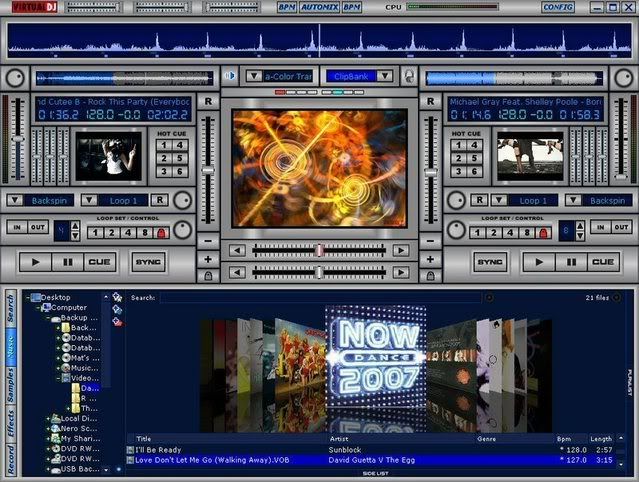Toggle the right headphones monitor icon
The width and height of the screenshot is (639, 482).
pos(409,76)
